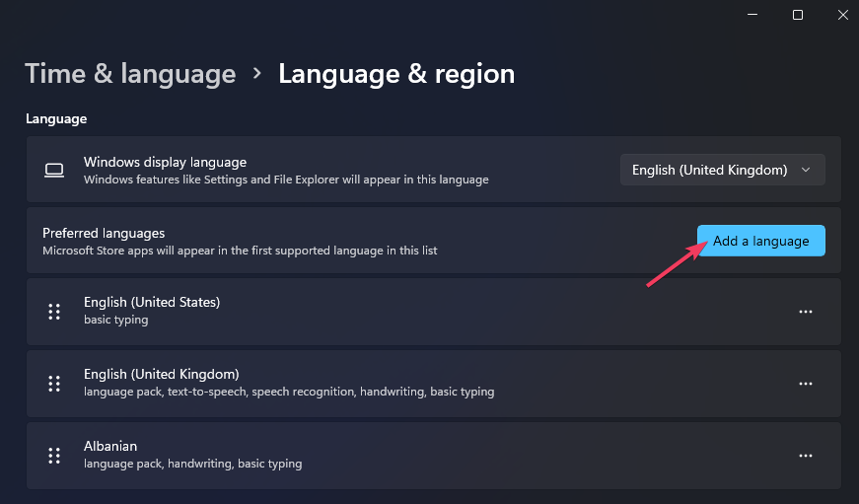The width and height of the screenshot is (859, 504).
Task: Click the Preferred languages label
Action: click(104, 233)
